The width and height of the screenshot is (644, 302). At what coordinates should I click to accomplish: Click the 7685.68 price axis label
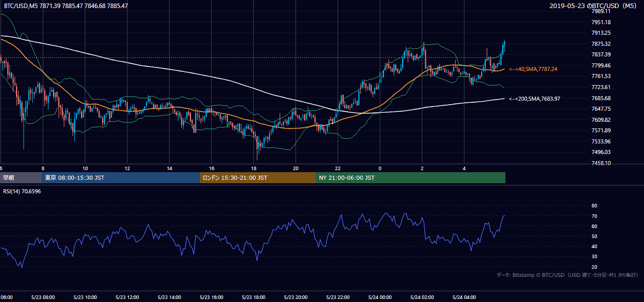601,98
